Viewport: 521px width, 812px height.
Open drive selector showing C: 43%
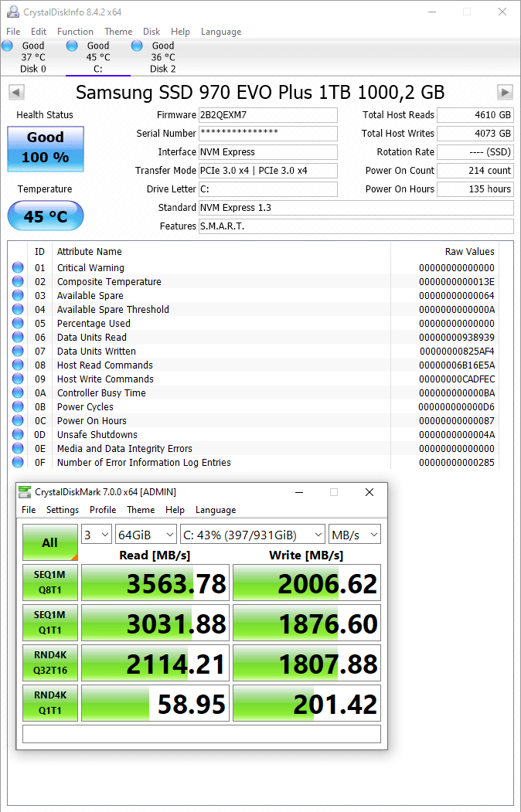click(253, 535)
